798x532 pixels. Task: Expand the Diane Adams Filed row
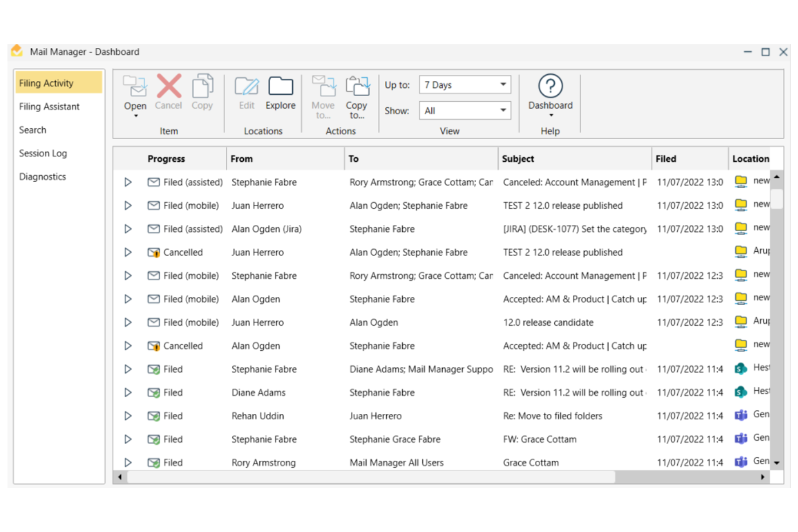[128, 392]
